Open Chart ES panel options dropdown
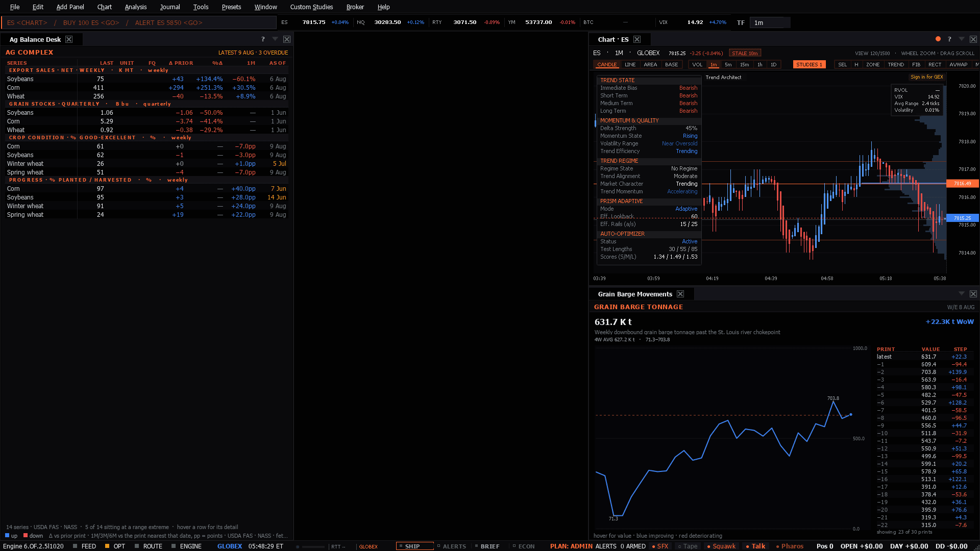 (962, 39)
